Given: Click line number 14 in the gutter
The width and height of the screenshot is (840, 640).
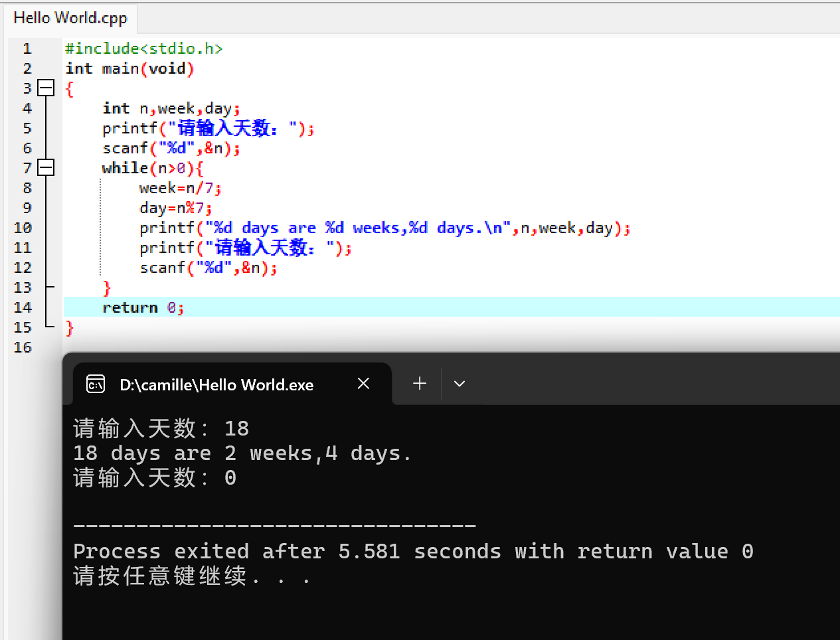Looking at the screenshot, I should pos(23,307).
